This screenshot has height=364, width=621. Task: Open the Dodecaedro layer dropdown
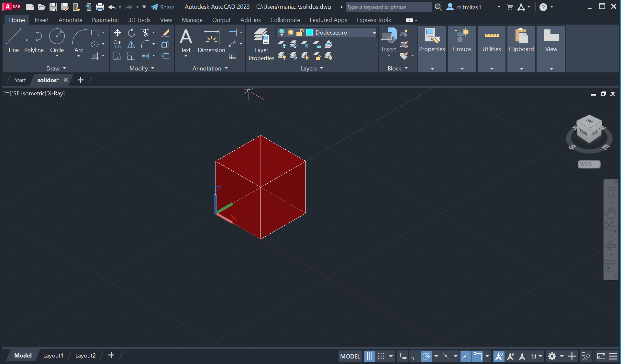pos(374,33)
